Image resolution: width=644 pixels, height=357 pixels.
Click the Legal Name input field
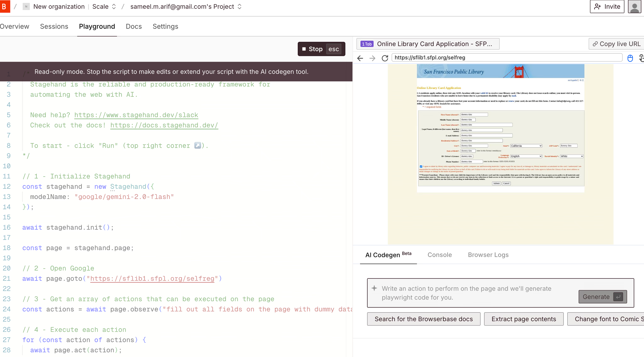(481, 130)
